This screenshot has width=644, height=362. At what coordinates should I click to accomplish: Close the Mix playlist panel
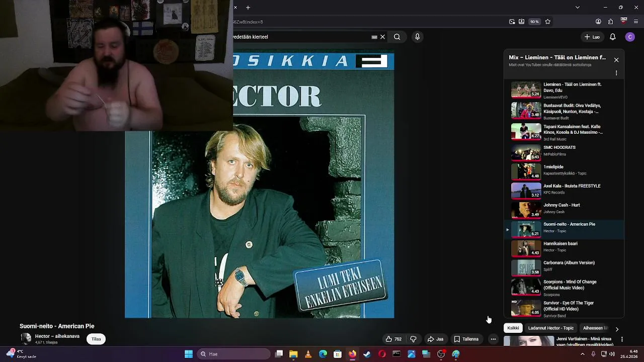616,60
